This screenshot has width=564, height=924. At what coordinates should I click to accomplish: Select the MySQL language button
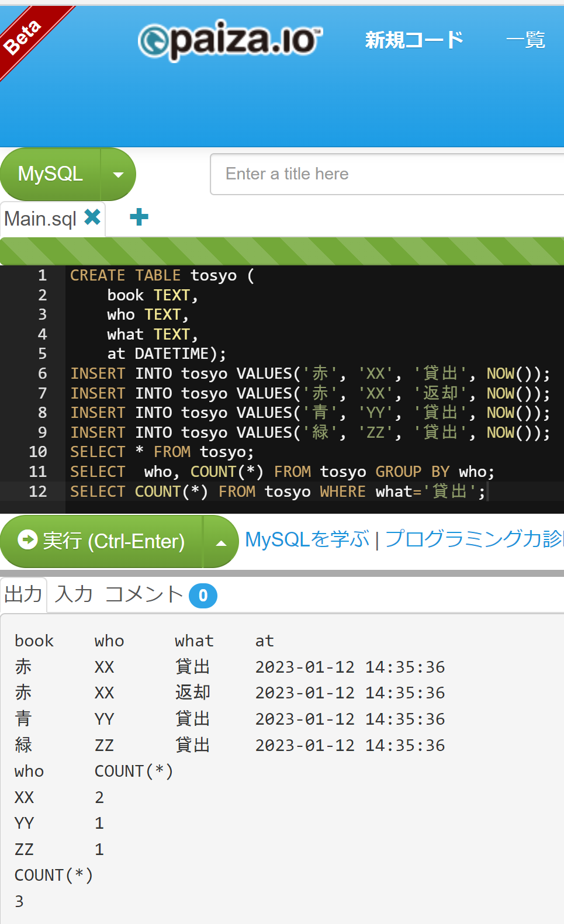click(50, 174)
